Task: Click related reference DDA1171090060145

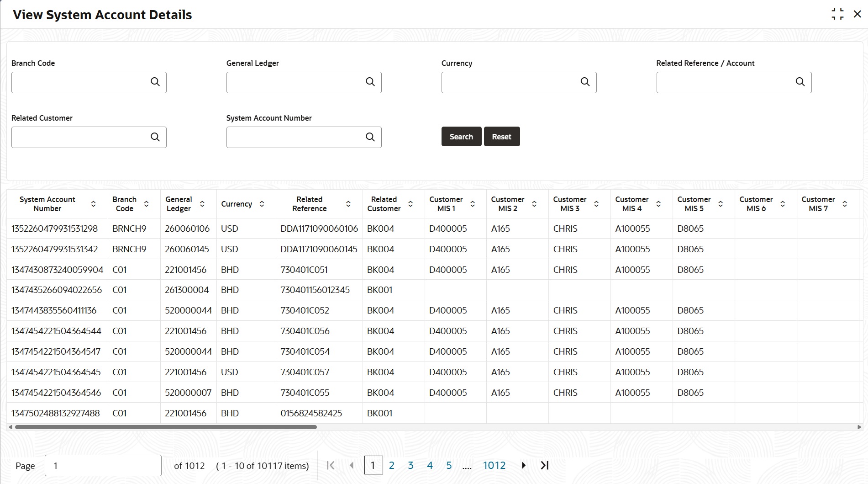Action: [319, 249]
